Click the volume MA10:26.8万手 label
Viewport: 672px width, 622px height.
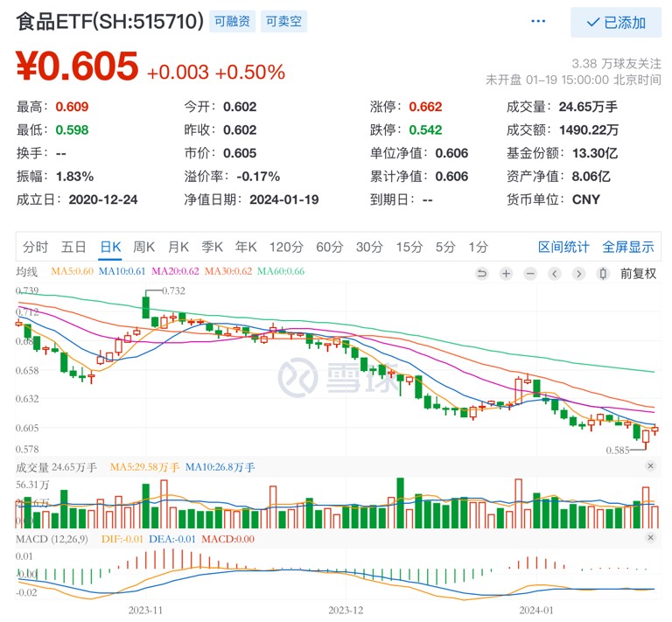[220, 467]
